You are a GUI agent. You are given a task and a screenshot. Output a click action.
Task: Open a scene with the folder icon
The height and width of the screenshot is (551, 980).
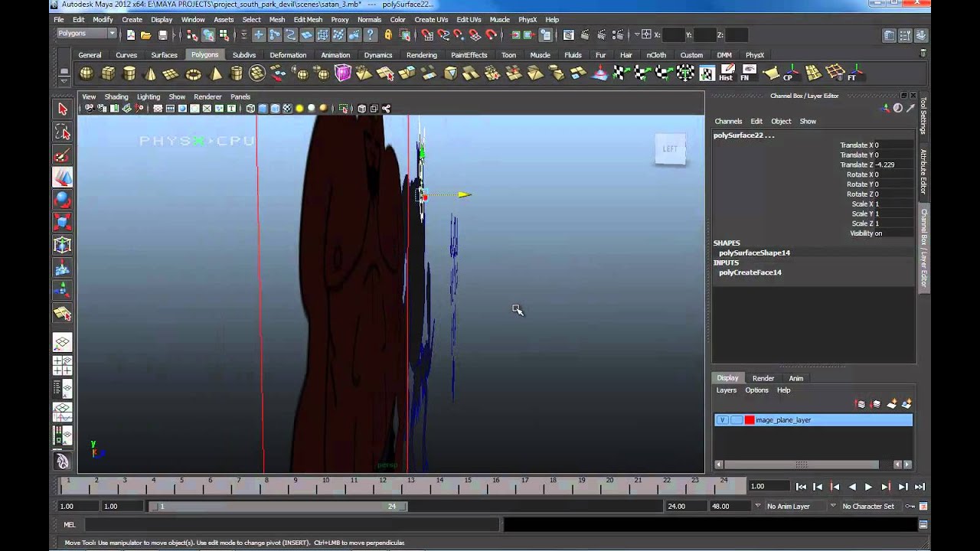145,34
